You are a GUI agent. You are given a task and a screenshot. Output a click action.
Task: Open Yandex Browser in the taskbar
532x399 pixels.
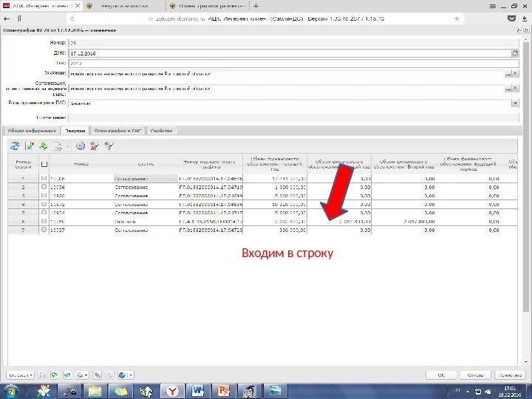point(172,391)
